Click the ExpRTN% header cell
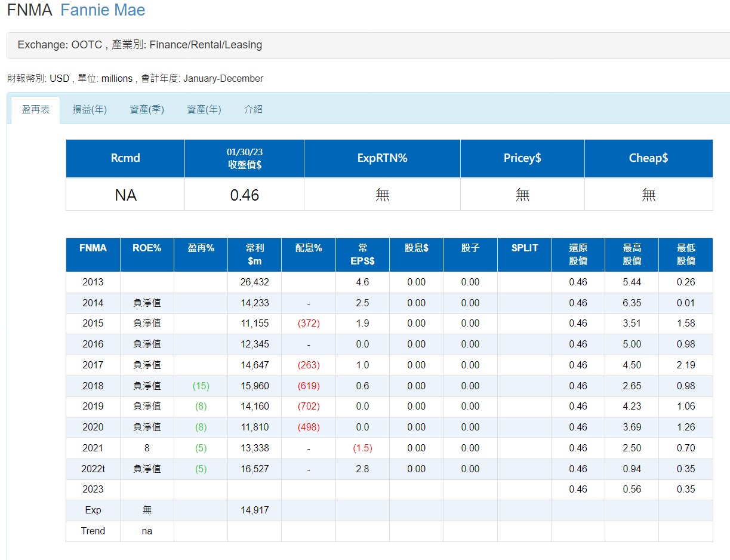730x560 pixels. 383,158
